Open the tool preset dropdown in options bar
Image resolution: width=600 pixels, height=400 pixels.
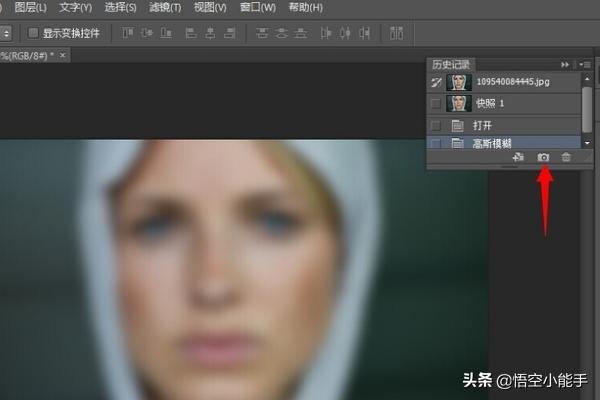click(6, 33)
